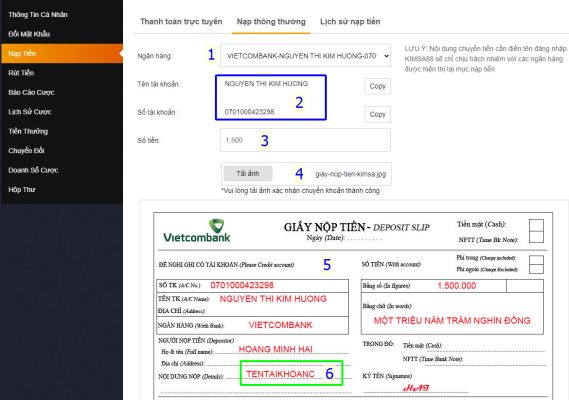The height and width of the screenshot is (400, 569).
Task: Open Báo Cáo Cược sidebar item
Action: 31,93
